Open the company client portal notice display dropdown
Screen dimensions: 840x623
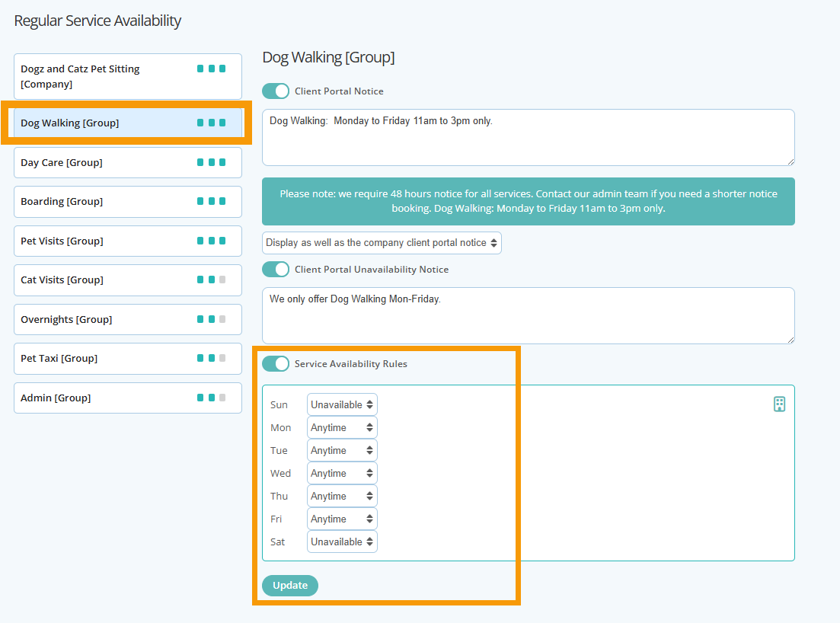[x=382, y=242]
